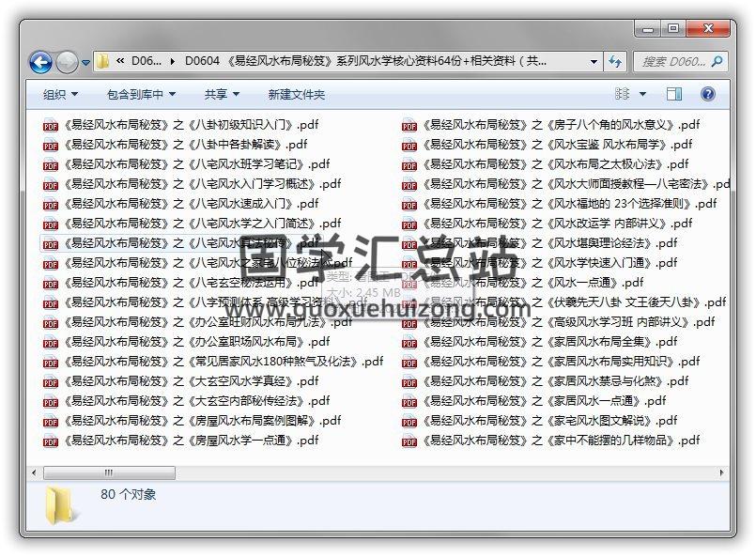Screen dimensions: 756x557
Task: Select file name 高级风水学习班 内部讲义
Action: point(568,322)
